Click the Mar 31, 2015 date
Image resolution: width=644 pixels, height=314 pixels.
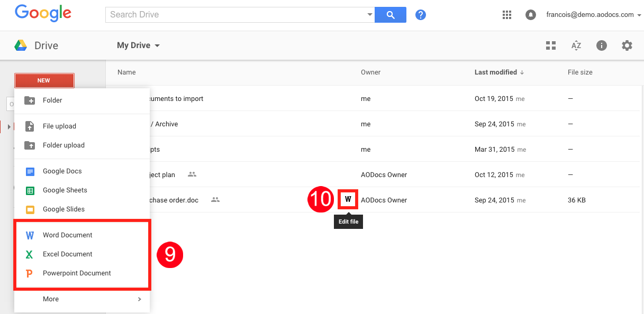[495, 150]
